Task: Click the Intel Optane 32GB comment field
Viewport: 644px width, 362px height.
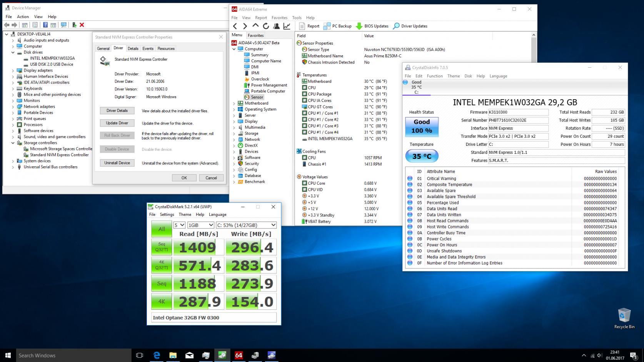Action: pyautogui.click(x=214, y=318)
